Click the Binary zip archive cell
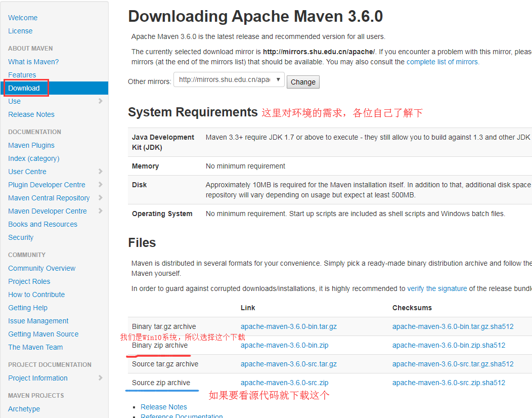Image resolution: width=532 pixels, height=418 pixels. tap(160, 345)
